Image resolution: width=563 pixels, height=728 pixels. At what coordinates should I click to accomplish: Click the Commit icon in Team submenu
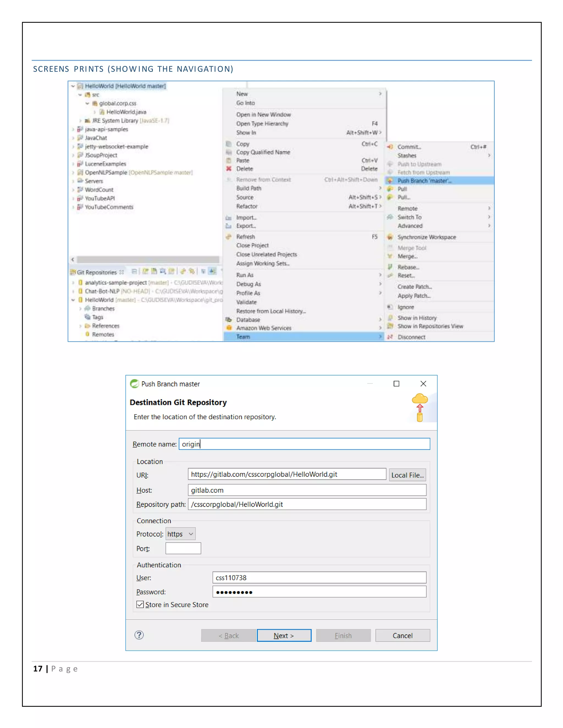(x=390, y=147)
